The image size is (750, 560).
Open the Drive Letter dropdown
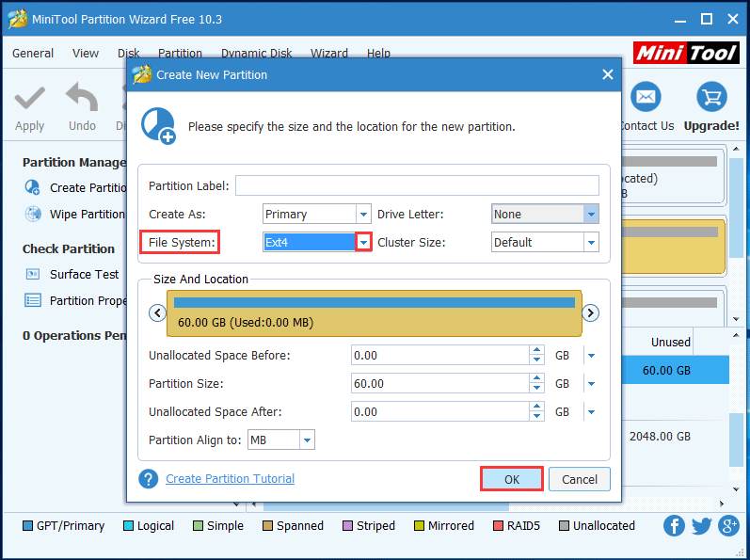click(591, 214)
